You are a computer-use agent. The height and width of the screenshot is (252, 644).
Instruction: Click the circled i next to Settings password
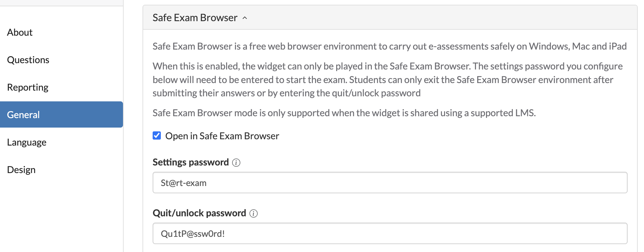(x=236, y=162)
